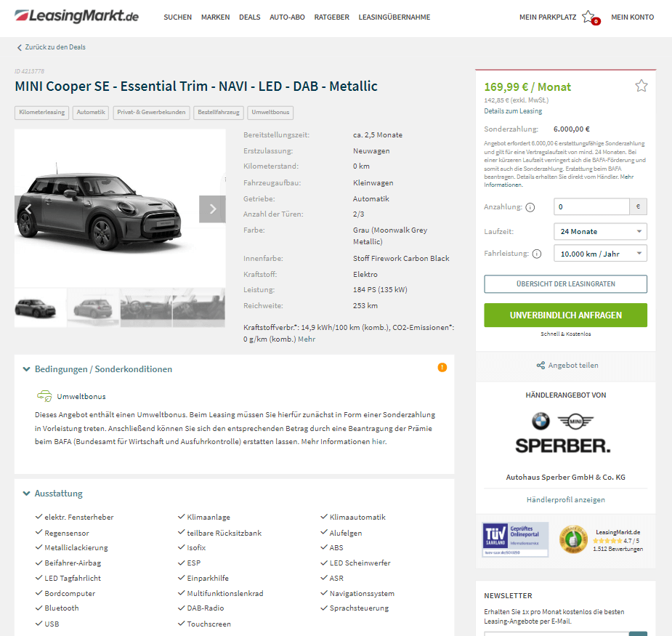Click the NEWSLETTER heading
This screenshot has height=636, width=672.
(508, 596)
